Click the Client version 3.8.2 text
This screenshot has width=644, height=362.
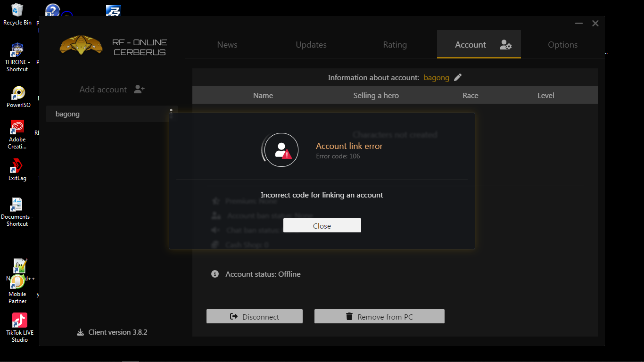pyautogui.click(x=118, y=332)
